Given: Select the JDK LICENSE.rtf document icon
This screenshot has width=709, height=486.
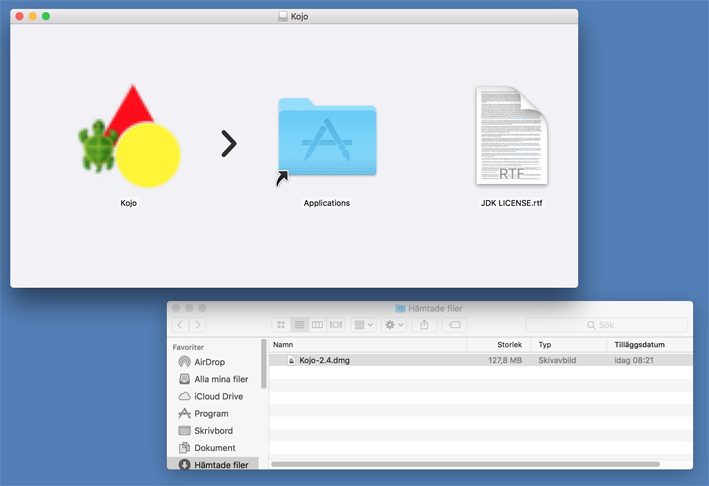Looking at the screenshot, I should pyautogui.click(x=511, y=136).
